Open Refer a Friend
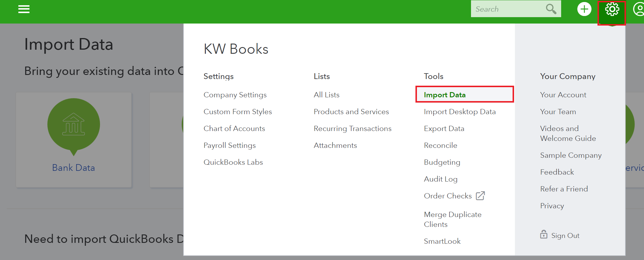 click(564, 189)
